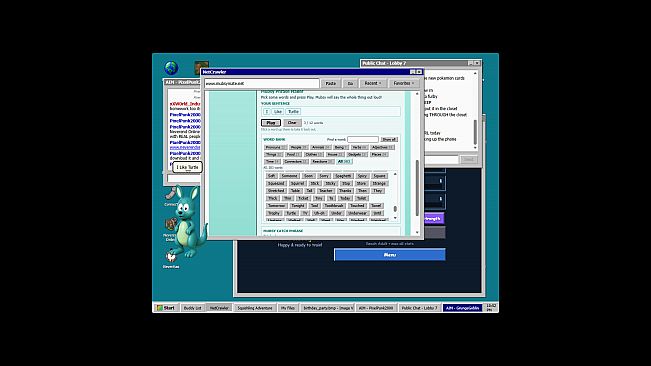
Task: Filter word bank by Time category
Action: pyautogui.click(x=272, y=161)
